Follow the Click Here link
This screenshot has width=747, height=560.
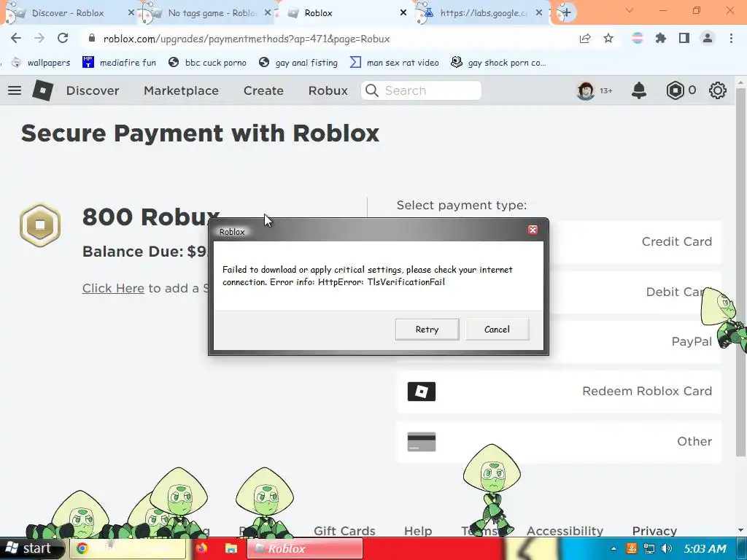pos(113,288)
